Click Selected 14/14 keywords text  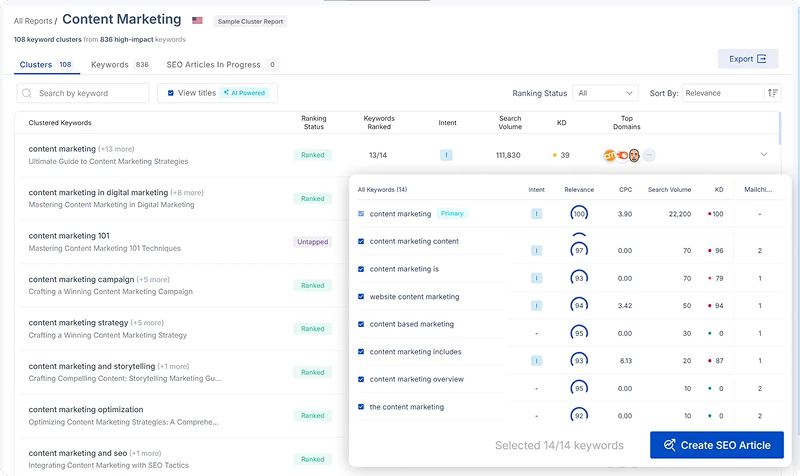click(559, 445)
